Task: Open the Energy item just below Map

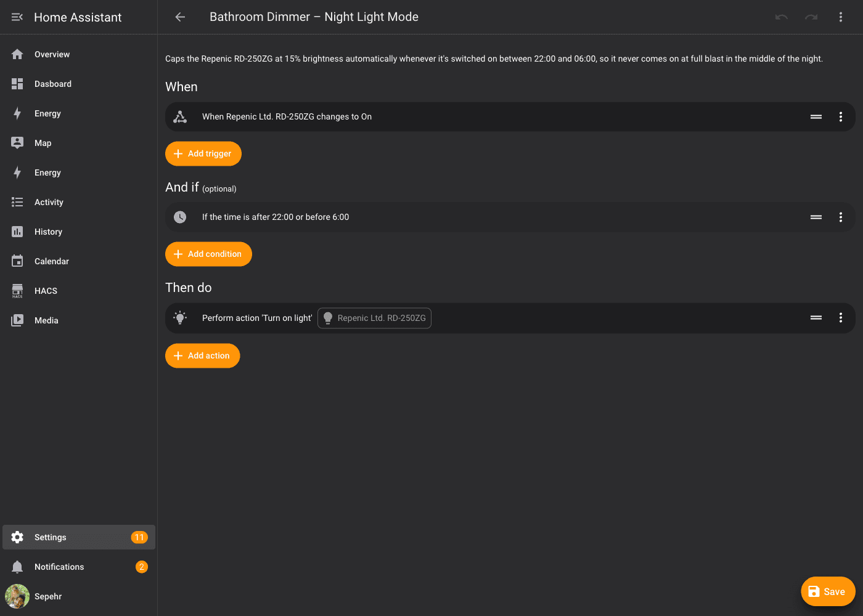Action: (x=79, y=172)
